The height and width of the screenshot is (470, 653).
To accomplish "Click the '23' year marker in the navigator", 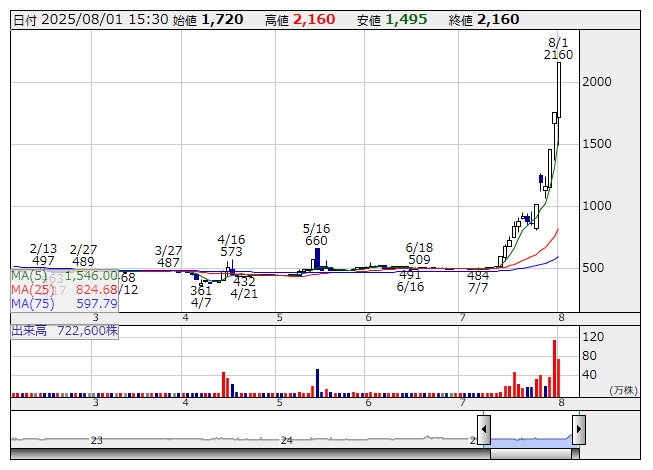I will 97,440.
